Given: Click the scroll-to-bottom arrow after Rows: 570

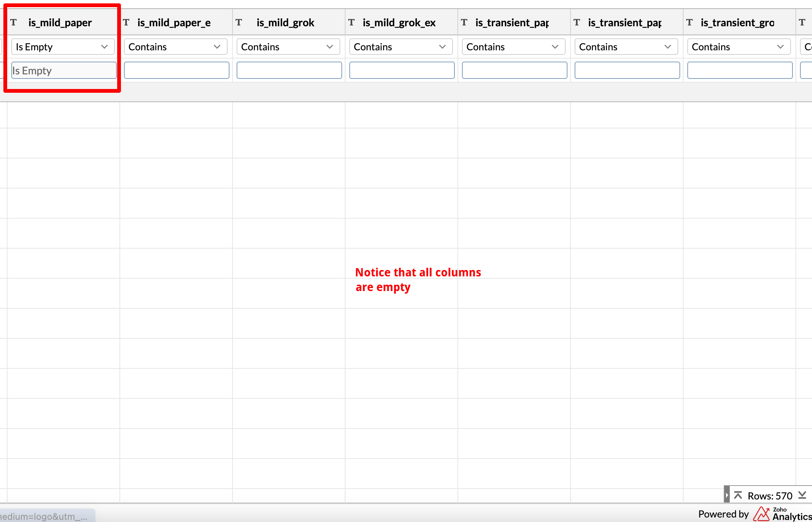Looking at the screenshot, I should point(802,495).
